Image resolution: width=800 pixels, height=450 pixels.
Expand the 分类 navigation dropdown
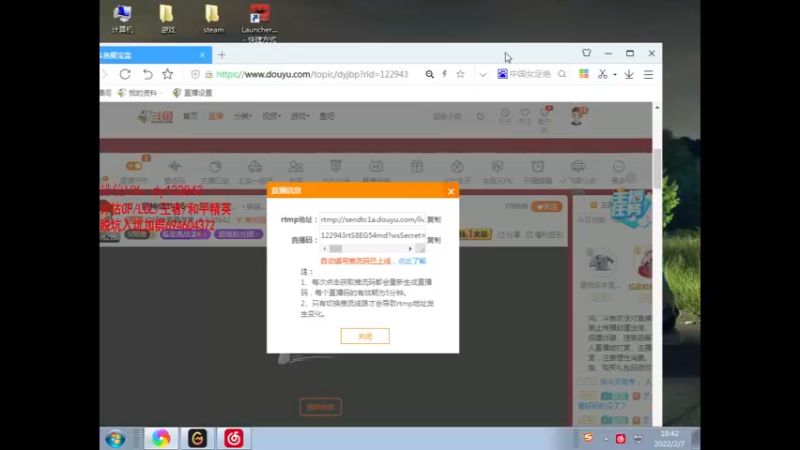tap(242, 116)
